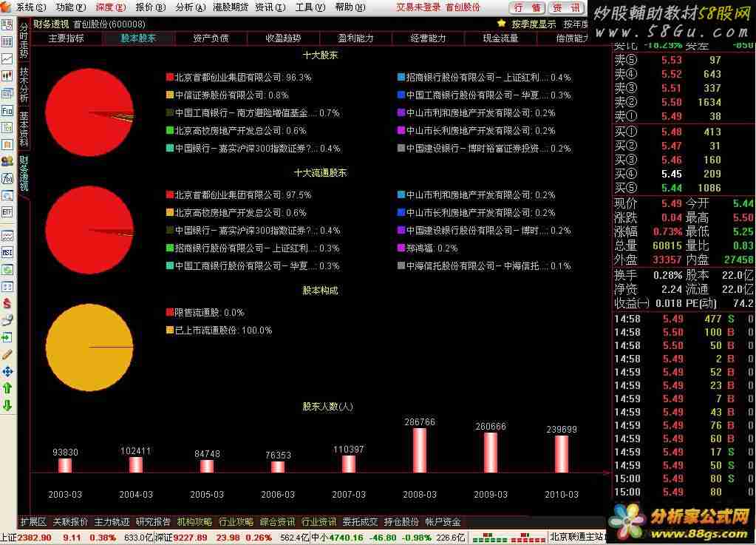Click the 资讯 button at top right
This screenshot has height=545, width=756.
[567, 7]
